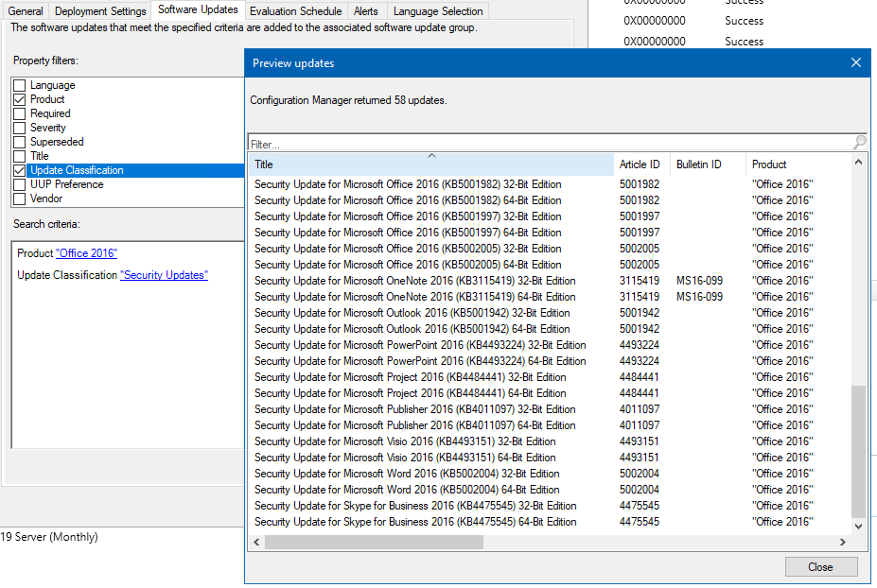877x588 pixels.
Task: Click the Close button in Preview updates
Action: (820, 567)
